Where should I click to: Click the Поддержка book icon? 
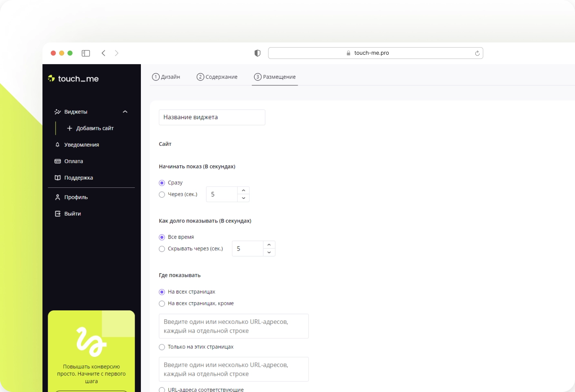58,178
